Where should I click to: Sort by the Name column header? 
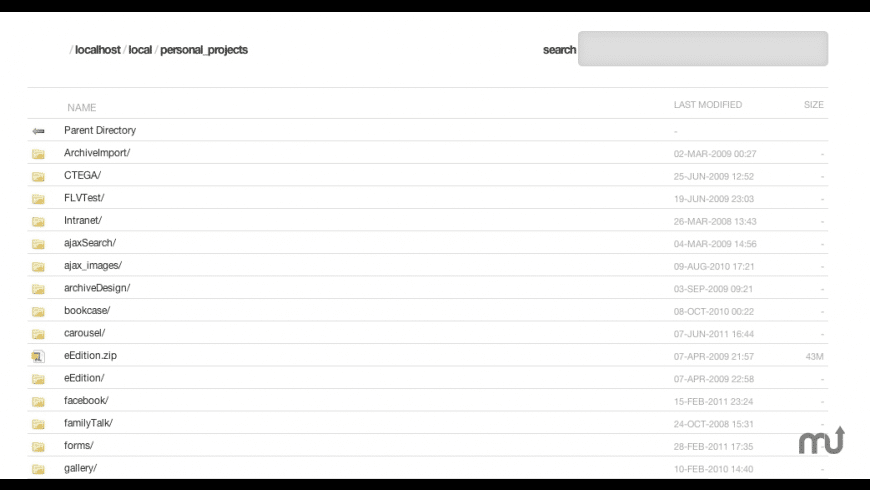[x=82, y=107]
